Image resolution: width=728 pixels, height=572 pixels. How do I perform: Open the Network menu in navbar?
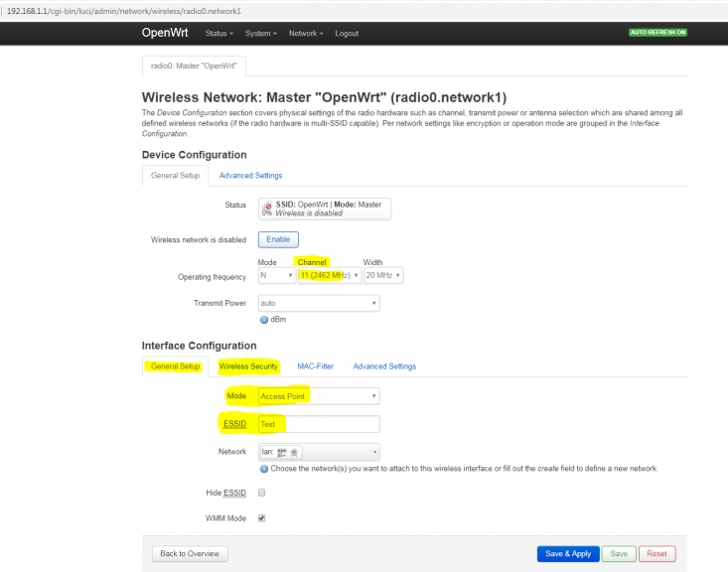(x=306, y=34)
